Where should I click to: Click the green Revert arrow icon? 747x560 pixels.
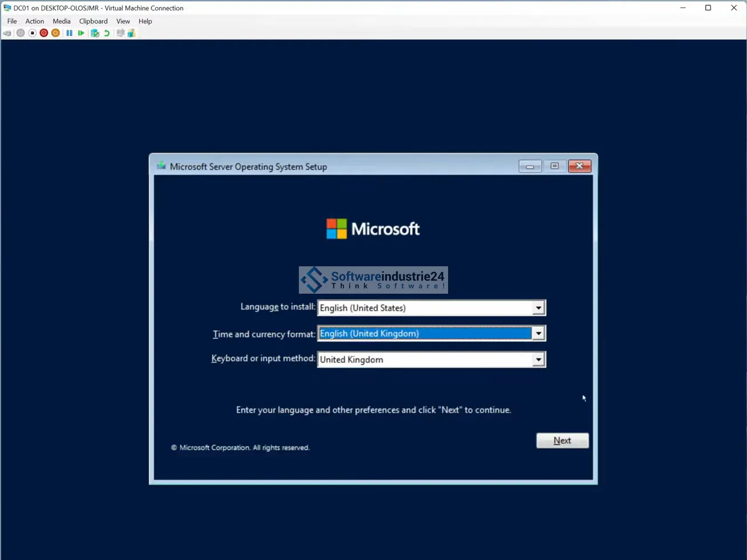click(x=107, y=33)
